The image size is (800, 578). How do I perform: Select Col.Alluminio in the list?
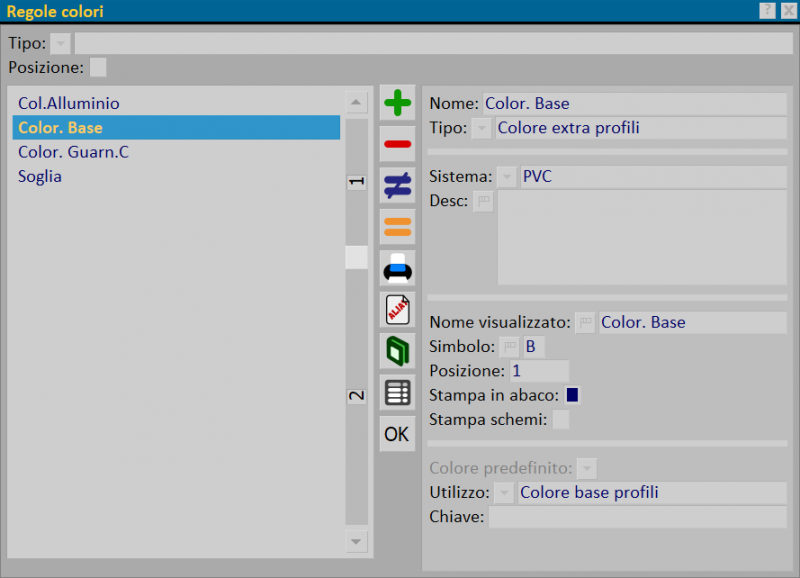point(176,103)
